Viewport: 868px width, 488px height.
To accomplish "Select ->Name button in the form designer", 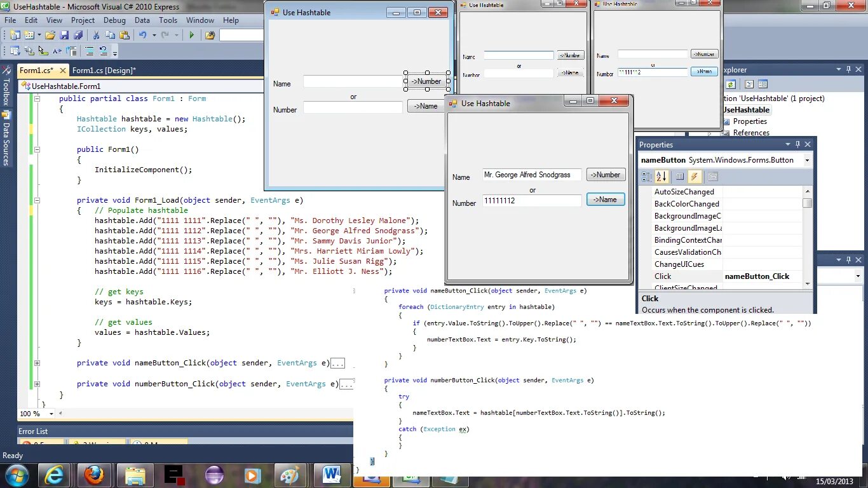I will [426, 106].
